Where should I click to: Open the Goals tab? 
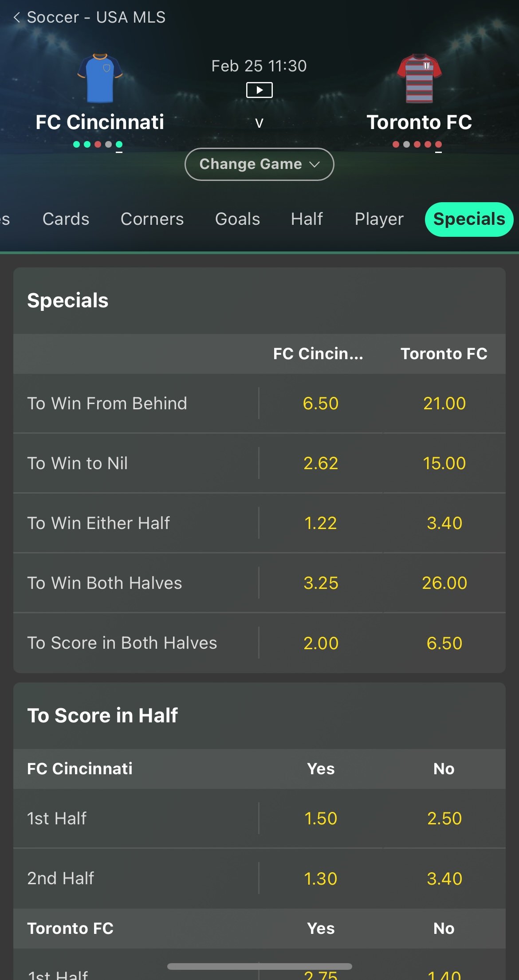click(x=237, y=219)
